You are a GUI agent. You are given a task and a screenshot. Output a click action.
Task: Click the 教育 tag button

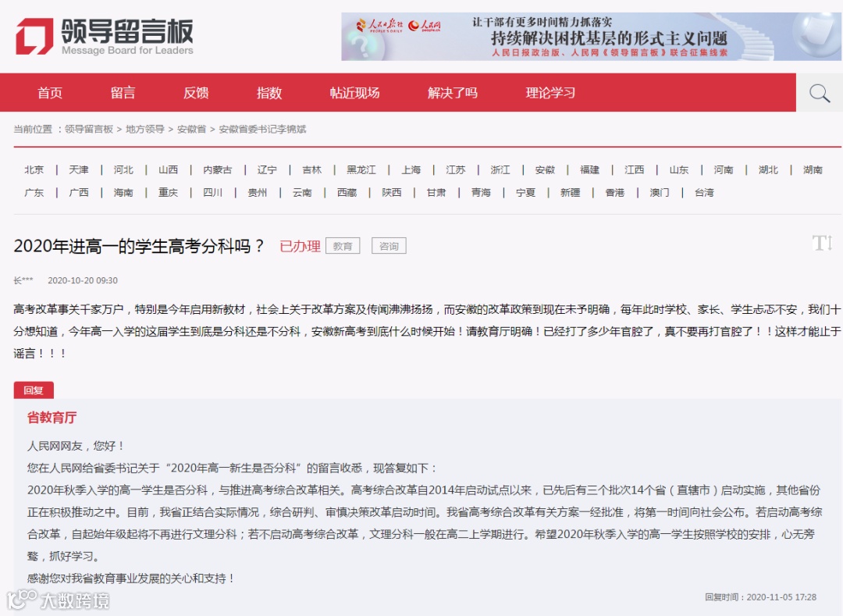point(343,246)
